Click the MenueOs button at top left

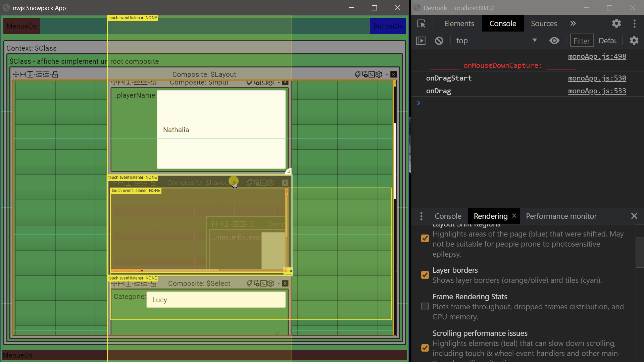coord(21,26)
